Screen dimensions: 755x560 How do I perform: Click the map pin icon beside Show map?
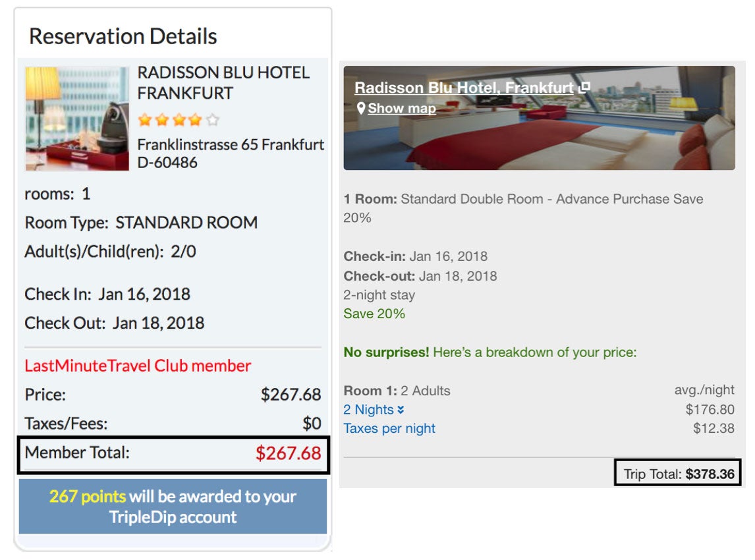(x=360, y=108)
